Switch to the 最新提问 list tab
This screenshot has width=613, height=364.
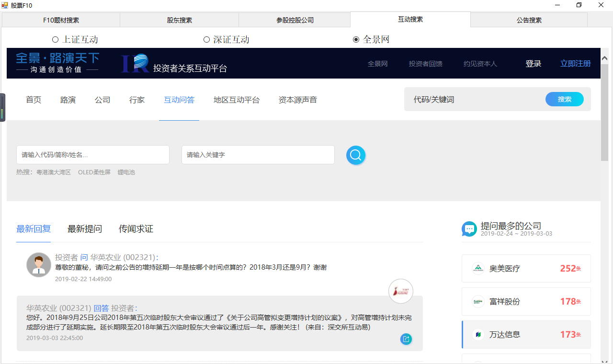click(85, 229)
